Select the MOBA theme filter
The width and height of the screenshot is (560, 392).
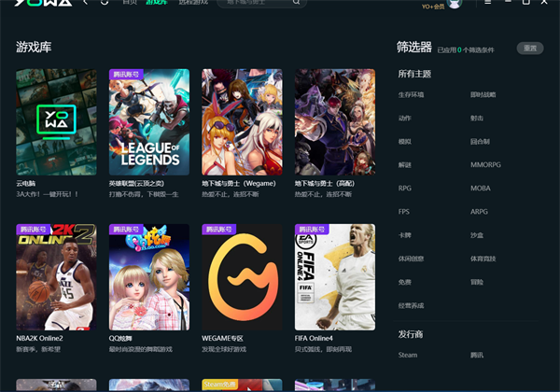coord(480,188)
